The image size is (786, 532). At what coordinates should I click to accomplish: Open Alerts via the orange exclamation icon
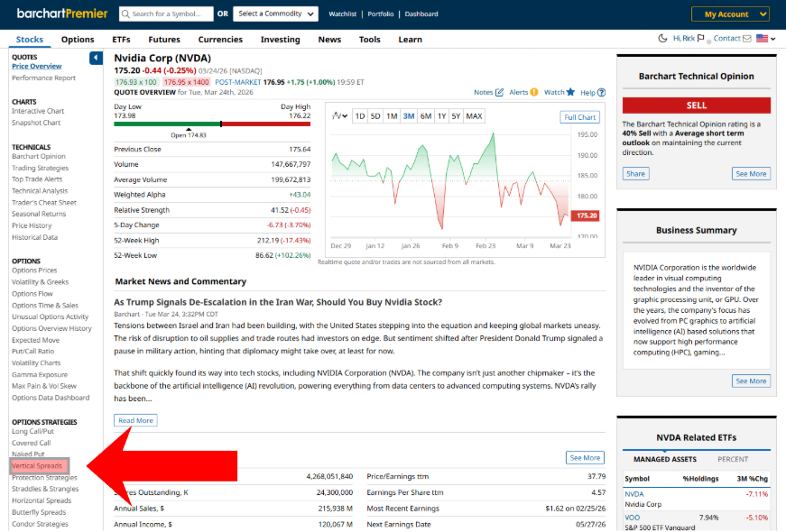point(534,92)
